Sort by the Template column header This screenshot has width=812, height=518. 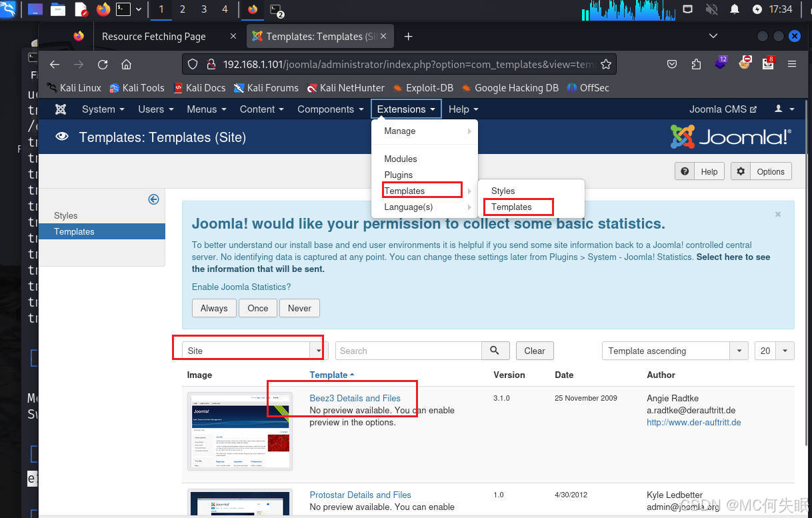(x=332, y=375)
